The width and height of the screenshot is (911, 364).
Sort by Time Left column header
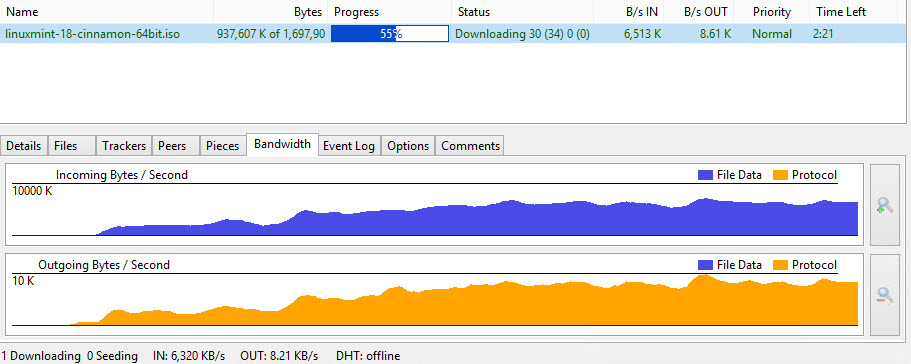click(853, 12)
